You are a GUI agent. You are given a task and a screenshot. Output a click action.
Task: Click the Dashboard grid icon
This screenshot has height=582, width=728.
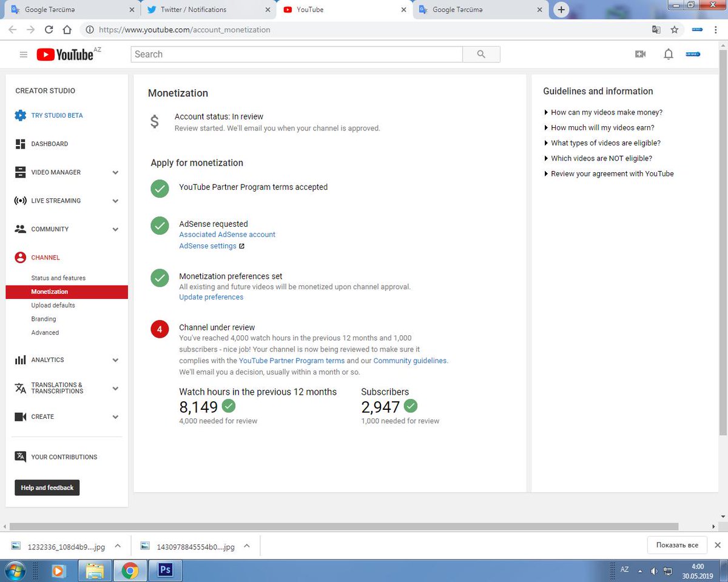(x=20, y=144)
